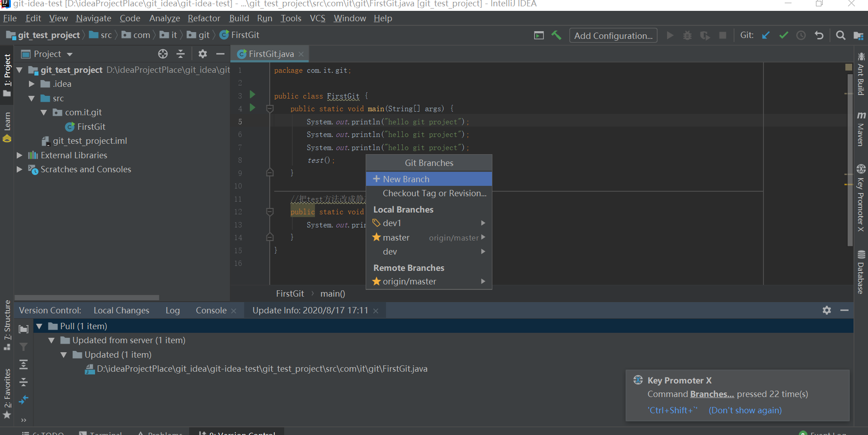Toggle the 7: Structure side tab
The width and height of the screenshot is (868, 435).
7,325
